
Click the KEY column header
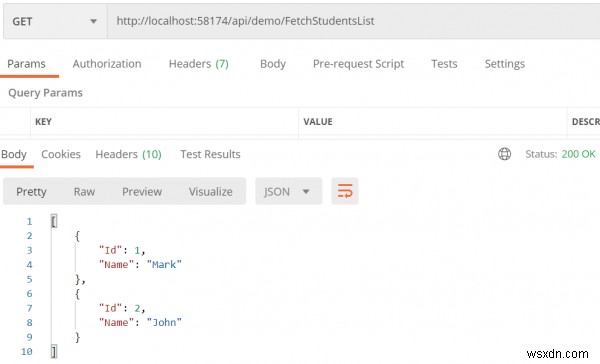43,122
